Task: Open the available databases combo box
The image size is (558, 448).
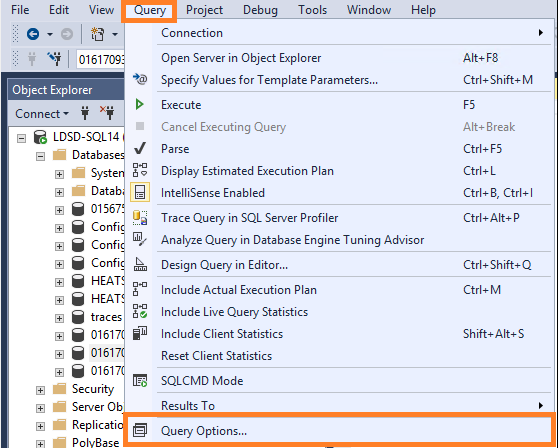Action: pos(100,59)
